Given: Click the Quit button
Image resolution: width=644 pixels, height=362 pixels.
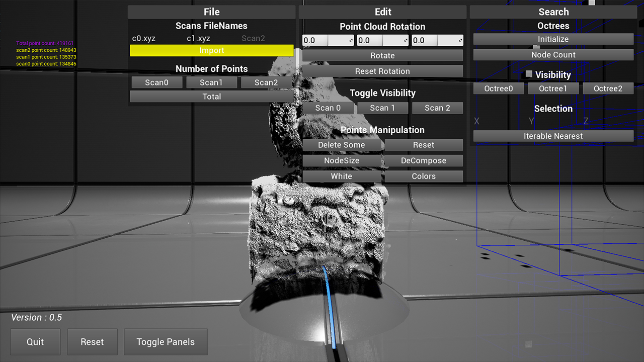Looking at the screenshot, I should pos(35,342).
